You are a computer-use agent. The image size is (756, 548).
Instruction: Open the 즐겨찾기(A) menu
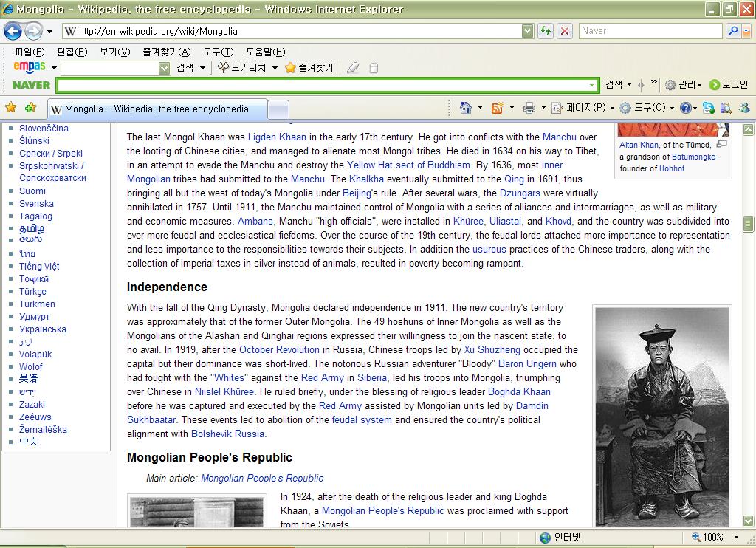166,52
